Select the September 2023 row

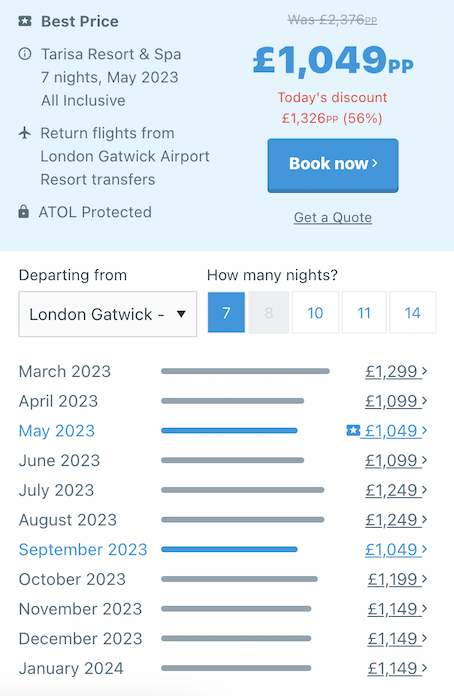223,549
